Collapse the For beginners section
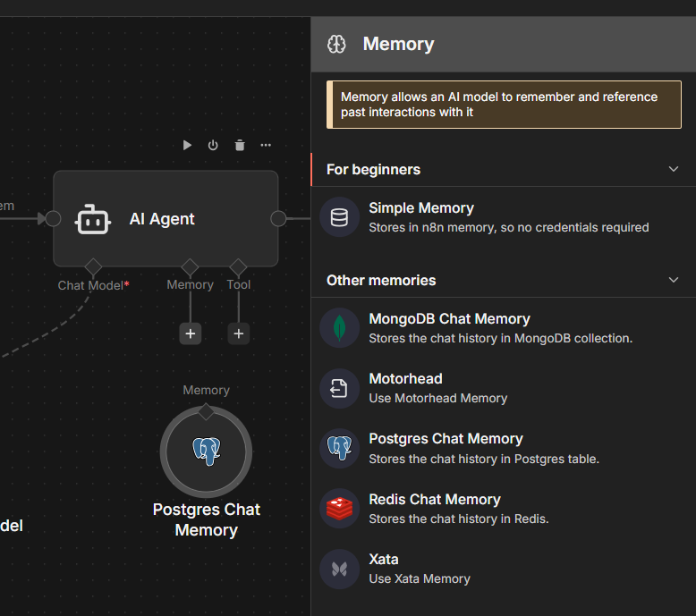696x616 pixels. click(674, 169)
